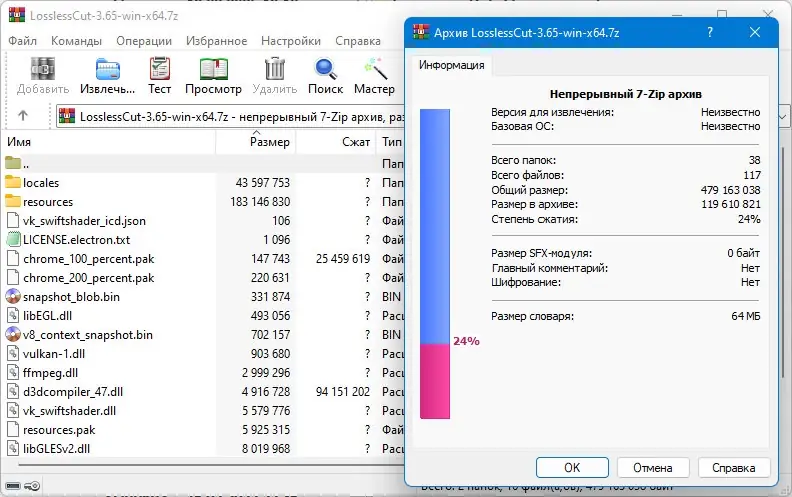The height and width of the screenshot is (497, 792).
Task: Confirm with the OK button
Action: [x=572, y=468]
